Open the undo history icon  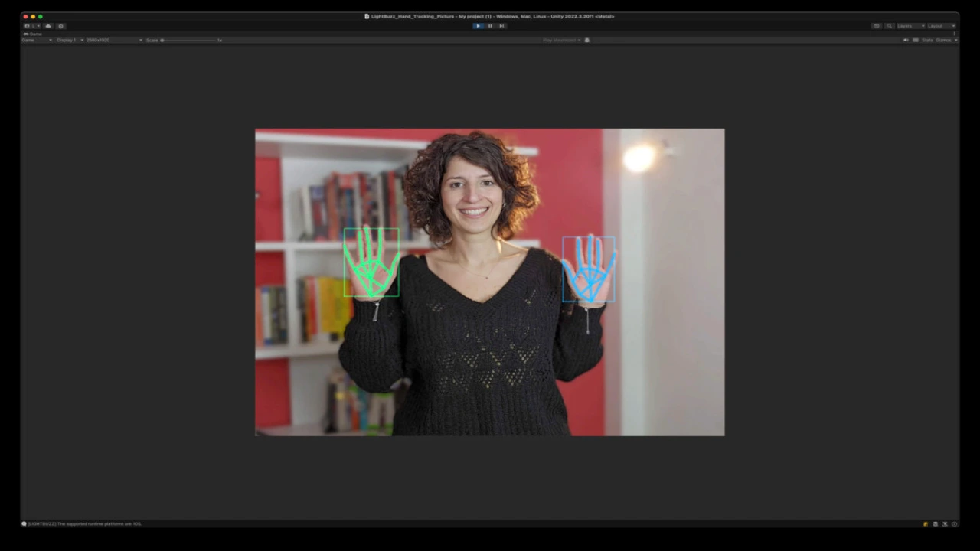click(877, 26)
